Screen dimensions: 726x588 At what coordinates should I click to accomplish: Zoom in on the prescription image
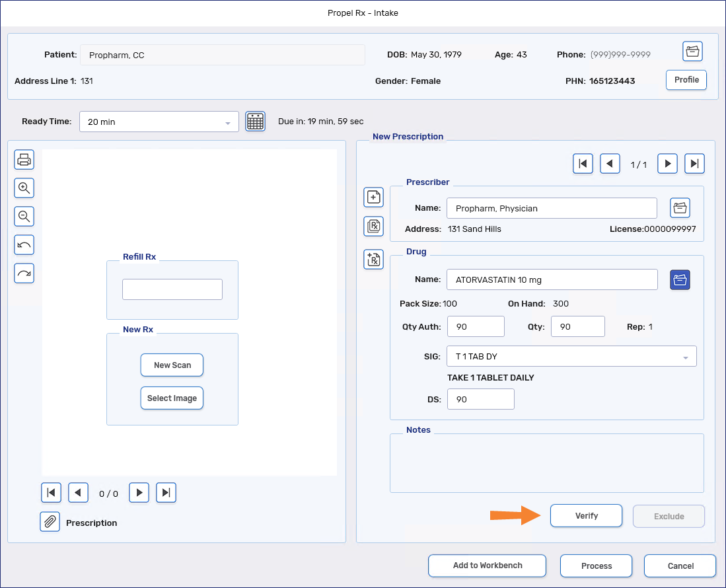click(x=24, y=188)
